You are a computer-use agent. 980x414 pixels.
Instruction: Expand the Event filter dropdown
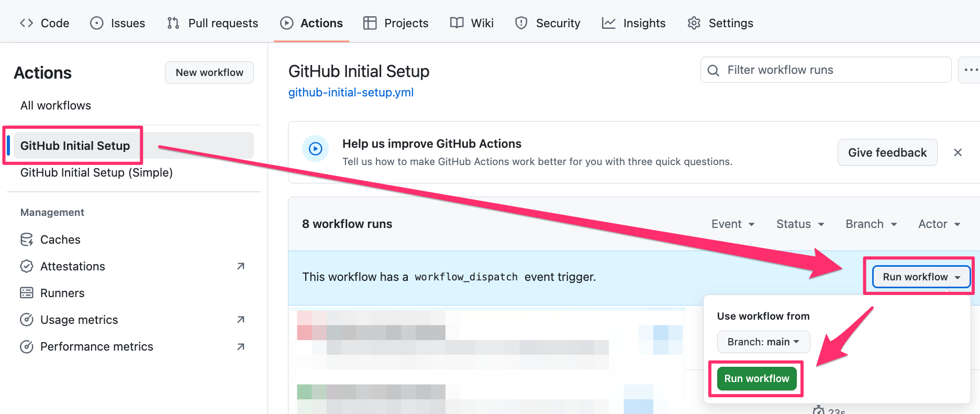pyautogui.click(x=733, y=224)
